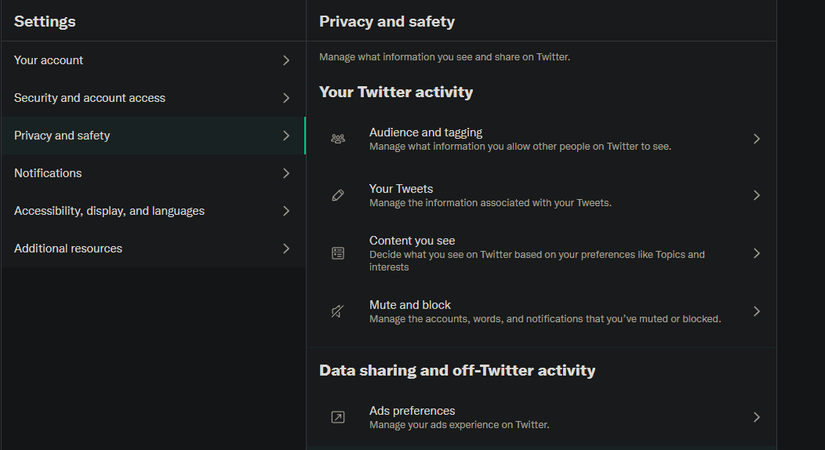Click 'Data sharing and off-Twitter activity' heading
825x450 pixels.
click(457, 371)
